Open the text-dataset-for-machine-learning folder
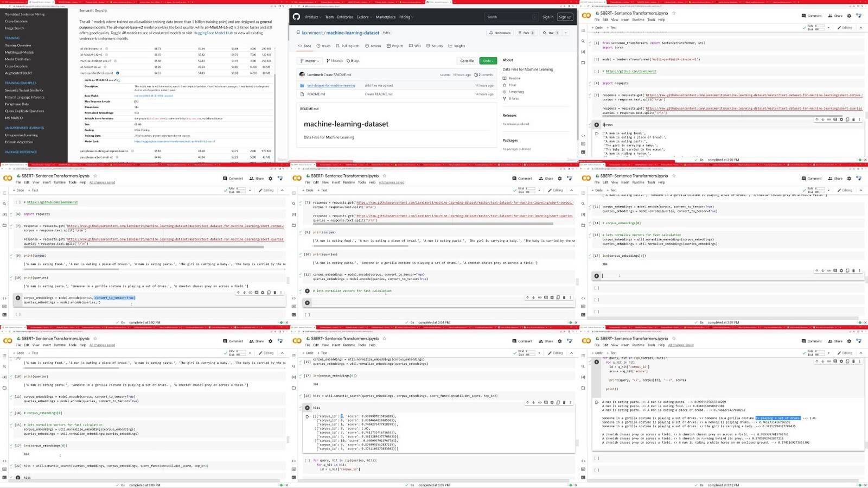Viewport: 868px width, 488px height. tap(331, 85)
